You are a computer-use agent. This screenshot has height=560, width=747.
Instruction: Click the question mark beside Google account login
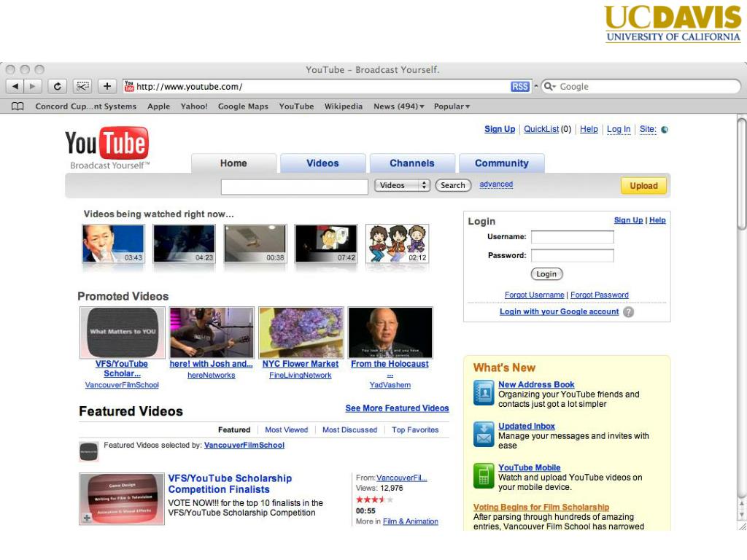[x=628, y=312]
